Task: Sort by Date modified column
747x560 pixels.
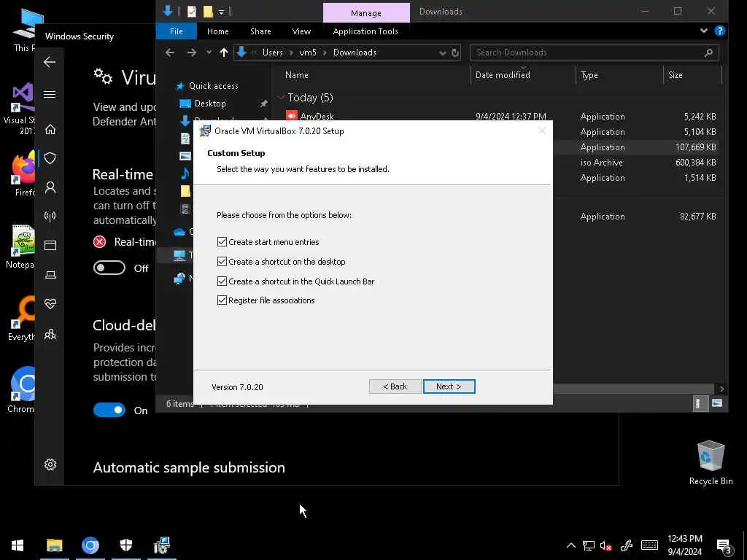Action: 503,75
